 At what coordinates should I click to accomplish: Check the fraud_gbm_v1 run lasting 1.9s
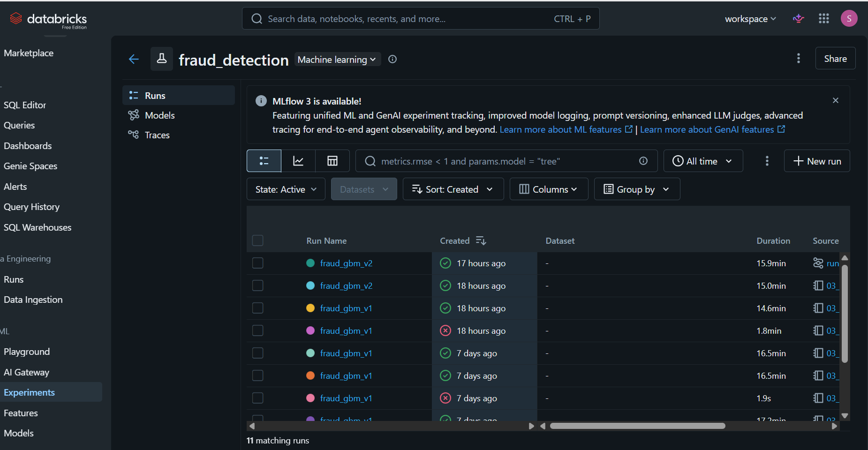coord(257,398)
